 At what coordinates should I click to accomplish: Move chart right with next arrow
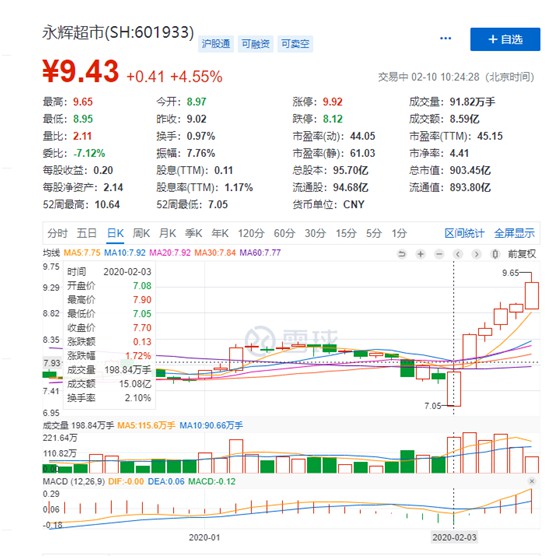pos(476,254)
